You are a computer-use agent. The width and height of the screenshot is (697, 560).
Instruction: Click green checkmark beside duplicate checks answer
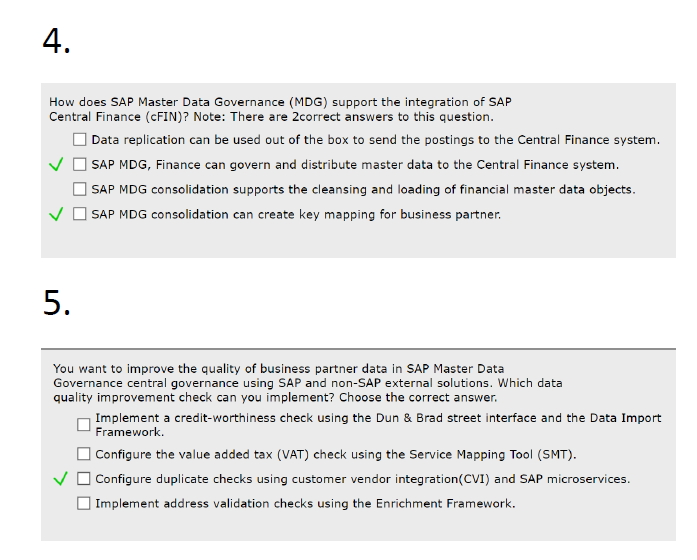tap(60, 479)
